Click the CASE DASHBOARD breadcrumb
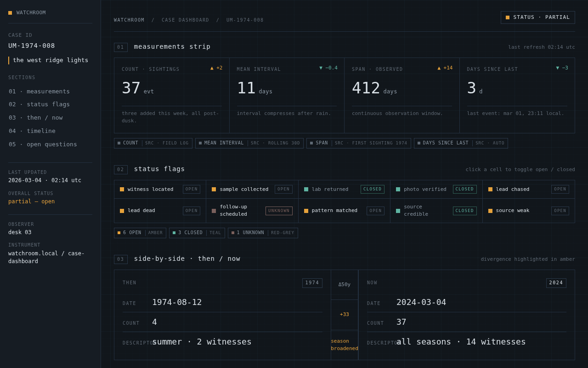The width and height of the screenshot is (588, 368). pos(185,20)
